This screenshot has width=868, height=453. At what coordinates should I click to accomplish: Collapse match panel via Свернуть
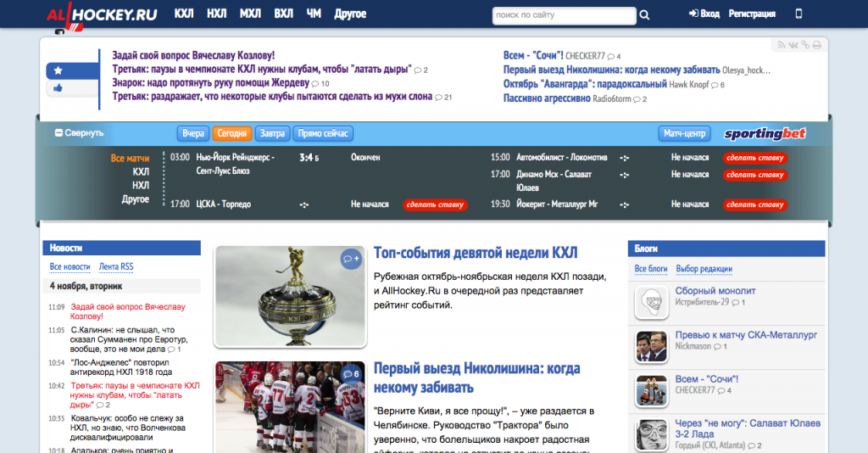coord(79,133)
